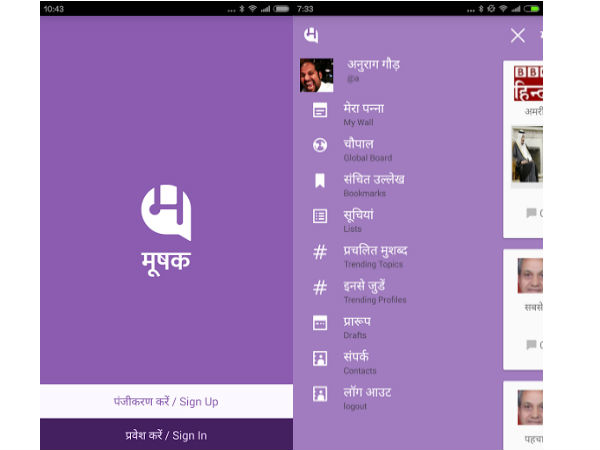Screen dimensions: 600x450
Task: Tap the avatar on the third feed card
Action: click(x=530, y=408)
